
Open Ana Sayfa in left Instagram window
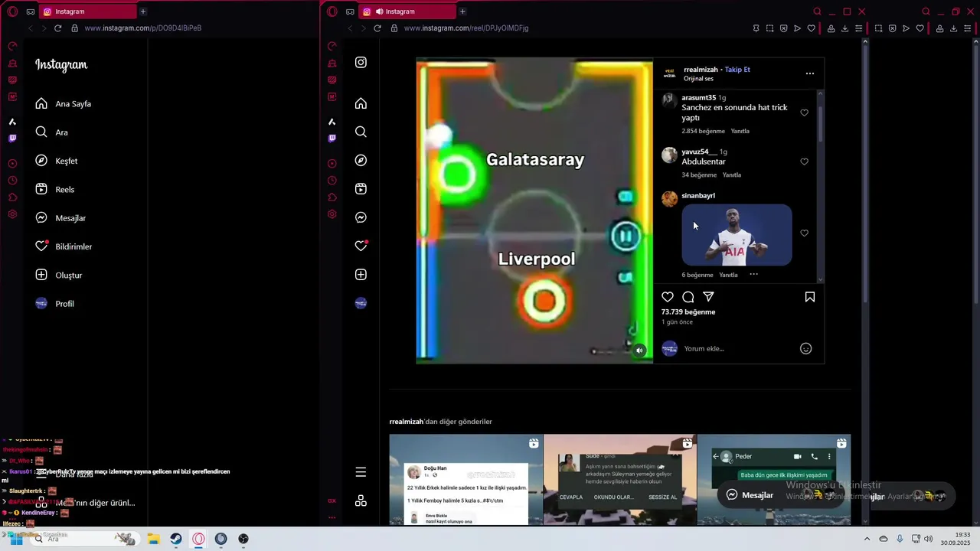(64, 103)
